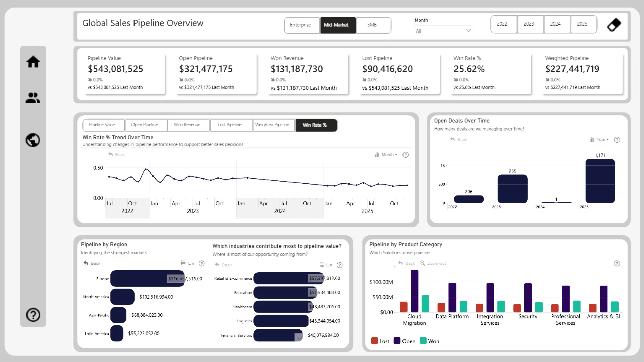This screenshot has width=644, height=362.
Task: Click help icon on Win Rate trend chart
Action: click(x=405, y=155)
